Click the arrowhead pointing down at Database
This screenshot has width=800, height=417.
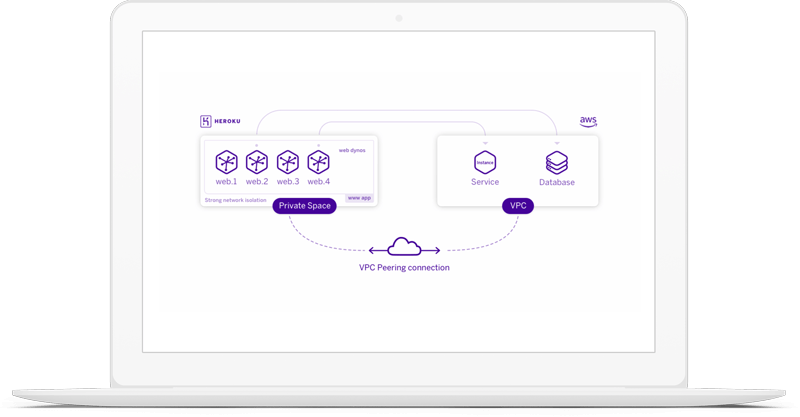(557, 142)
